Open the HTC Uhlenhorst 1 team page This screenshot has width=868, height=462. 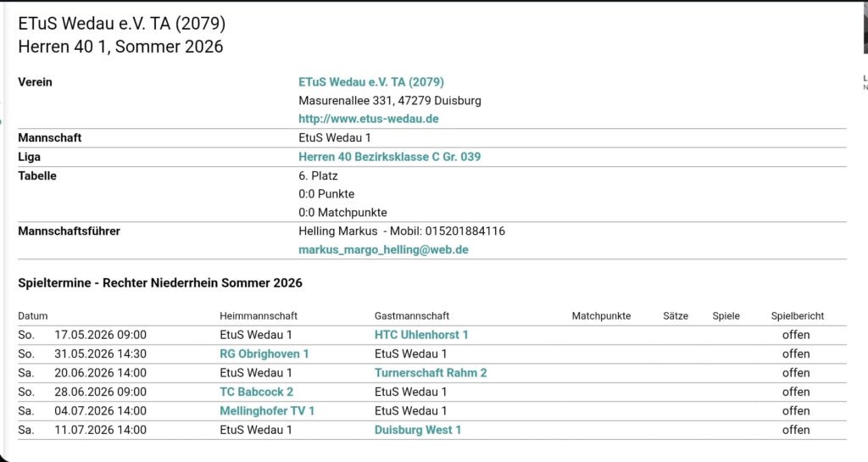(x=421, y=335)
